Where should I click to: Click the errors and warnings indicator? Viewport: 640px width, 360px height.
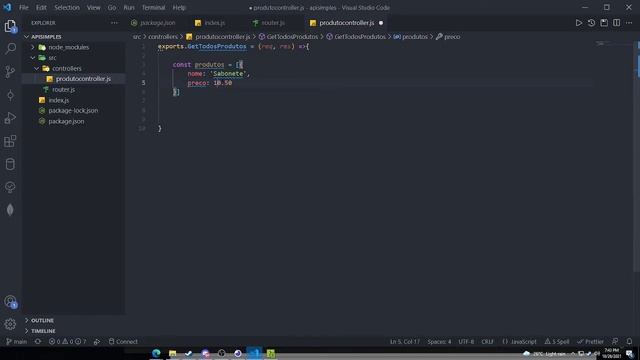[x=68, y=342]
